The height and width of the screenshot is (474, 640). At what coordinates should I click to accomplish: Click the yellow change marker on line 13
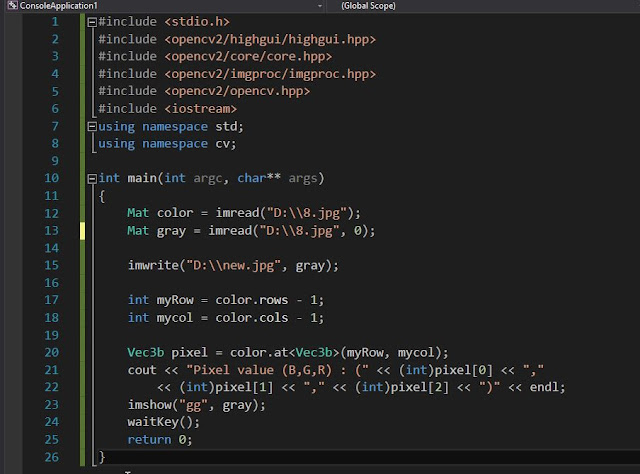click(82, 231)
